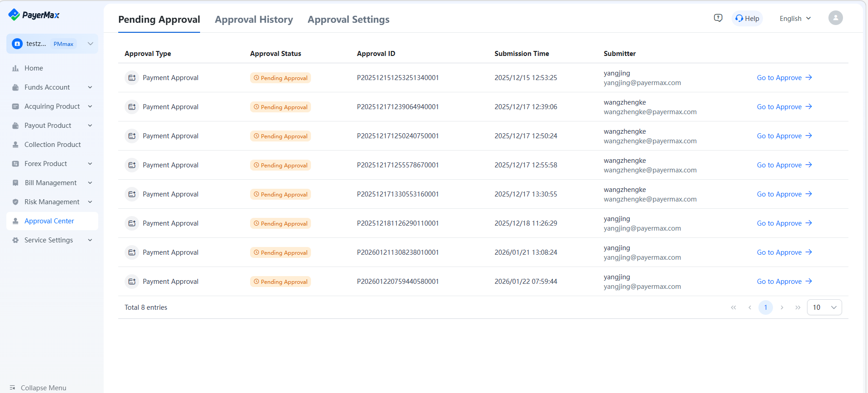Click the Collapse Menu icon
This screenshot has height=393, width=868.
[x=12, y=388]
